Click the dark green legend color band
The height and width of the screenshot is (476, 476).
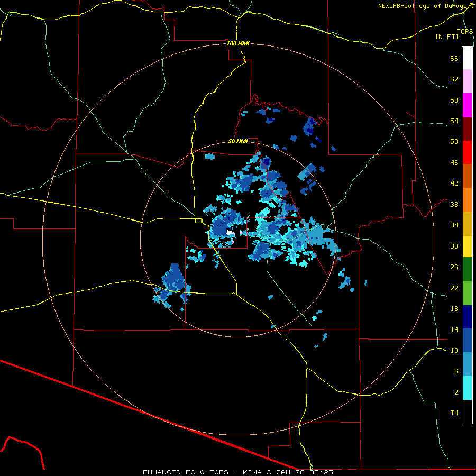click(x=467, y=269)
